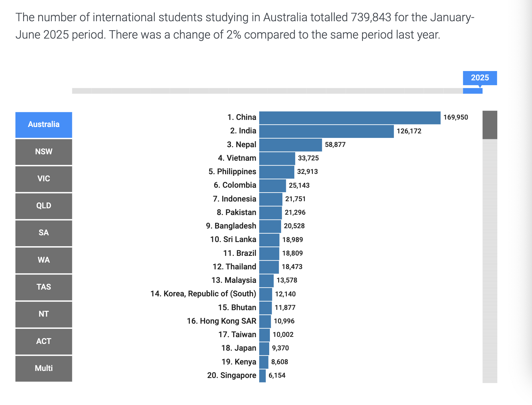Switch to the NSW tab
The width and height of the screenshot is (532, 405).
[44, 152]
